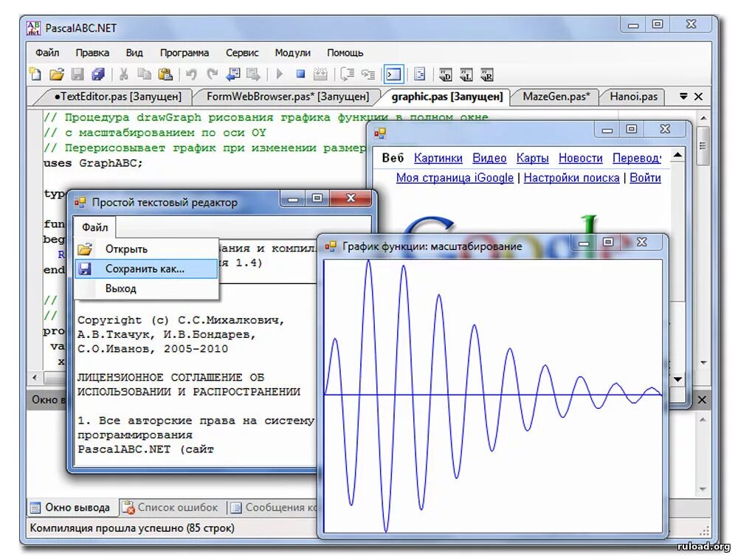Click the navigate backward icon in the toolbar
The height and width of the screenshot is (560, 738).
(x=233, y=75)
